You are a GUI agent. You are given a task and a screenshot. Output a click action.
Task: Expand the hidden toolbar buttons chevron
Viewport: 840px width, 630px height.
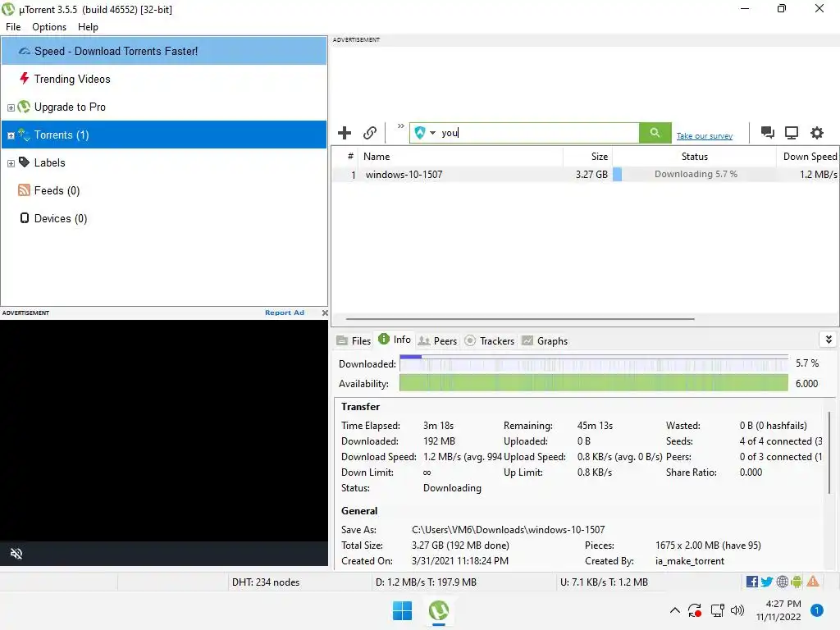[400, 126]
